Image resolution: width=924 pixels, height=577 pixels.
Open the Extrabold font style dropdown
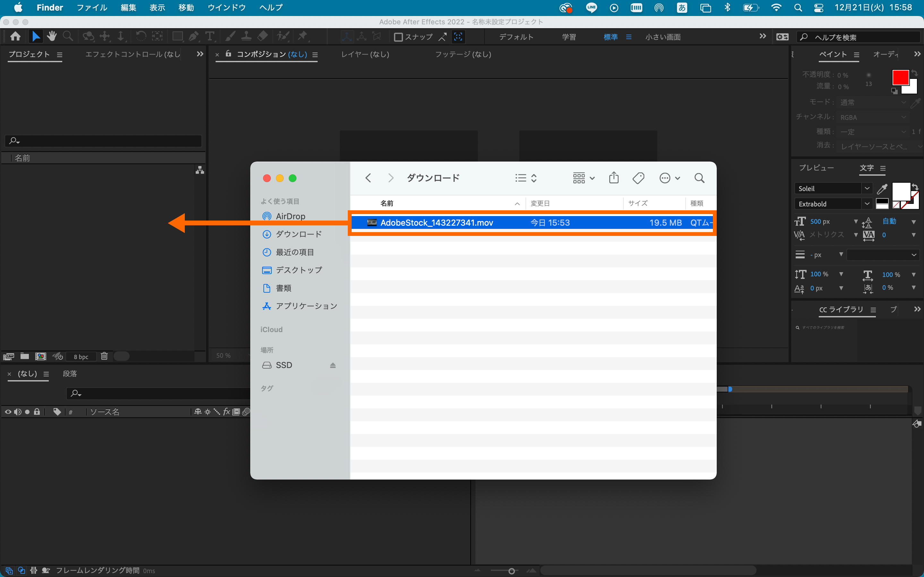(x=867, y=204)
